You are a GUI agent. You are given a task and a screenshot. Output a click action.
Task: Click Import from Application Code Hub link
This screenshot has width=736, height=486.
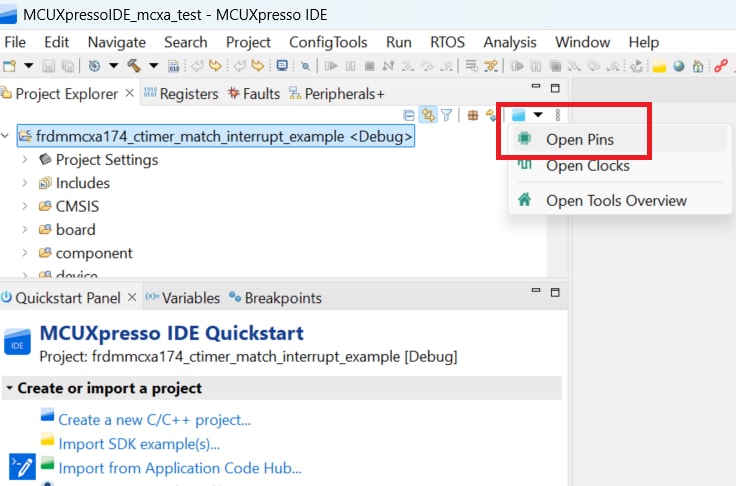180,468
